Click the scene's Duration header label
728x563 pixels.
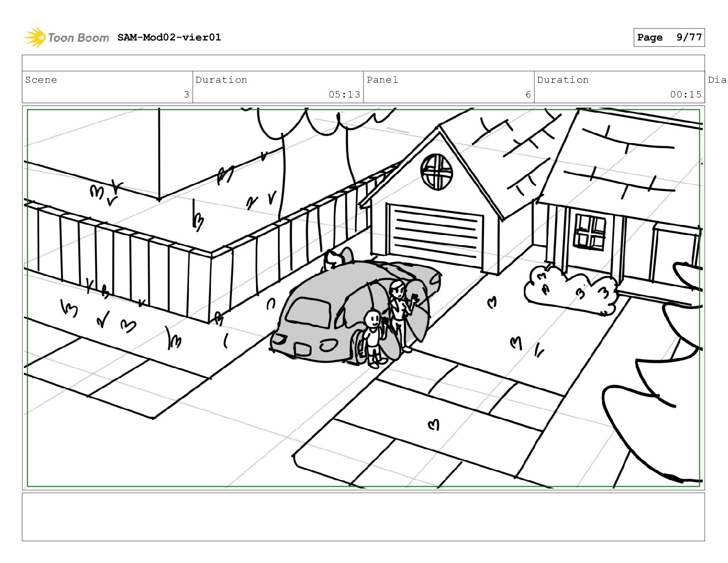[x=221, y=80]
